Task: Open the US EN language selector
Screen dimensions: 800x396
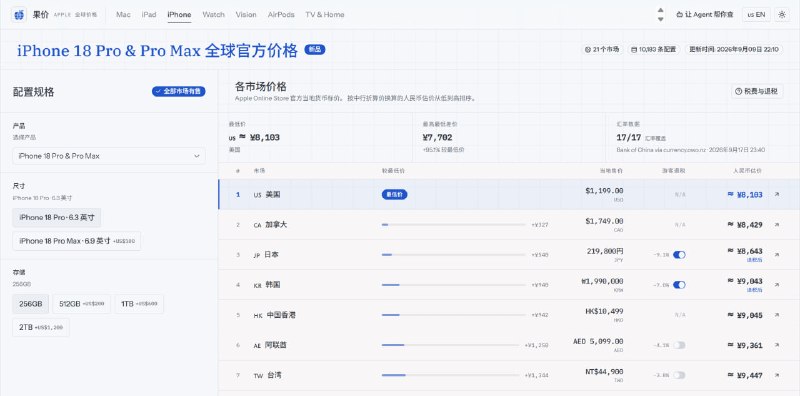Action: coord(756,15)
